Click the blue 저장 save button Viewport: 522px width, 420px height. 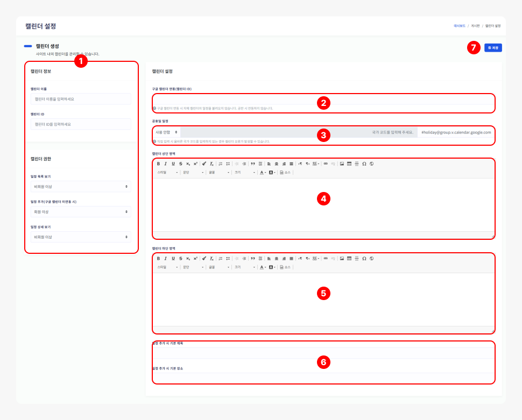click(x=493, y=48)
